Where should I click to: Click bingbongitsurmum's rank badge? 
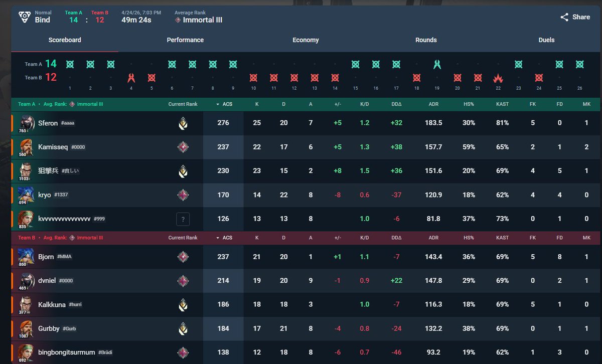pyautogui.click(x=183, y=352)
